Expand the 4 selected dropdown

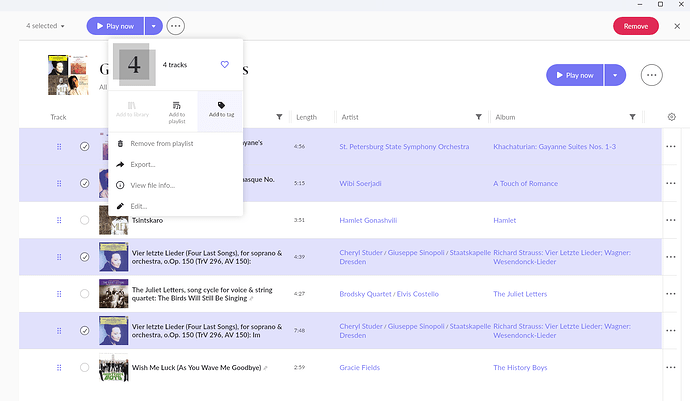click(x=46, y=25)
